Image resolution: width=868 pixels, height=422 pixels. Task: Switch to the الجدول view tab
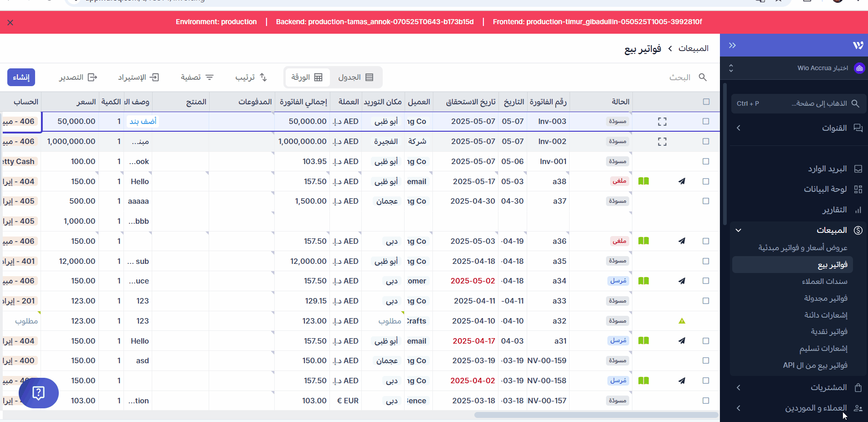356,77
